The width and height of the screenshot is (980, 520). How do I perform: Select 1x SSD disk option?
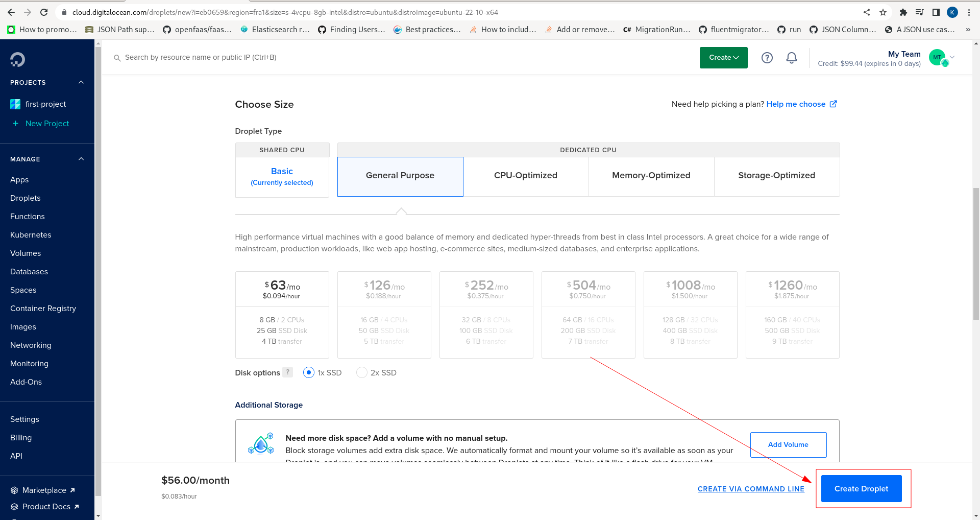click(x=309, y=373)
